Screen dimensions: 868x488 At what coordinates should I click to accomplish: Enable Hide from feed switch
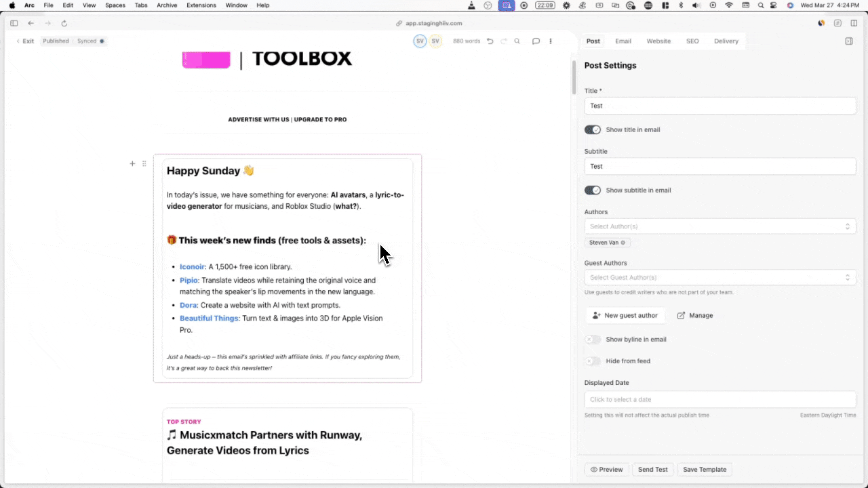point(593,361)
